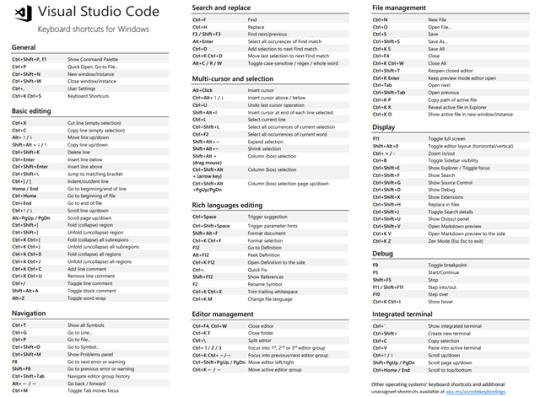The image size is (540, 397).
Task: Select the "New File" entry
Action: point(437,20)
